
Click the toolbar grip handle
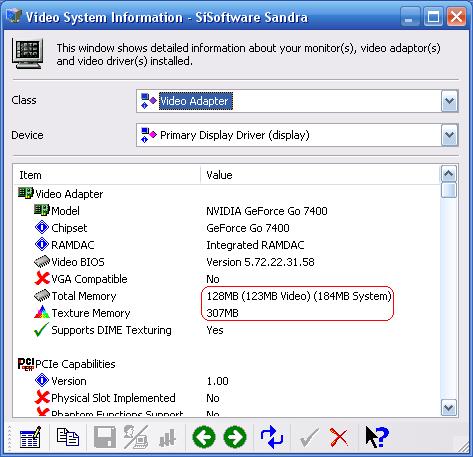pyautogui.click(x=9, y=437)
